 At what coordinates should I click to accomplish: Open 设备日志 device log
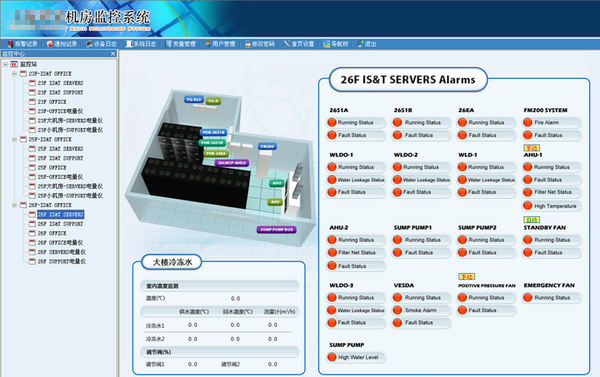point(101,44)
